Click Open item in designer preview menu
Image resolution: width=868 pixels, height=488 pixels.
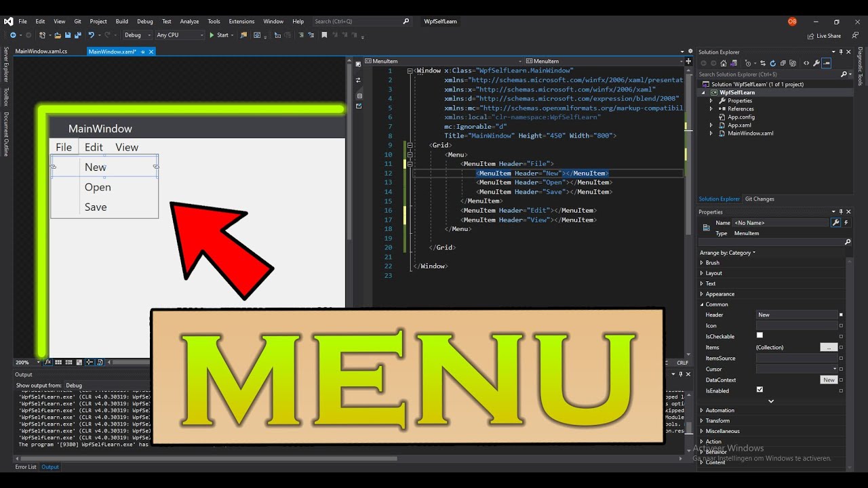click(x=98, y=187)
